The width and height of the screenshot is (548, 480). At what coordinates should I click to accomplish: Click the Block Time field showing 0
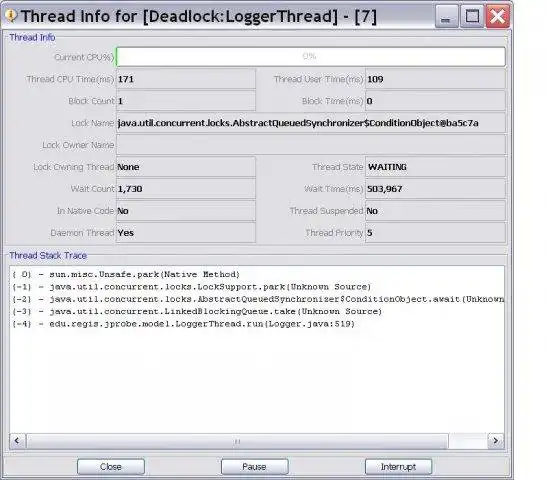(x=435, y=101)
